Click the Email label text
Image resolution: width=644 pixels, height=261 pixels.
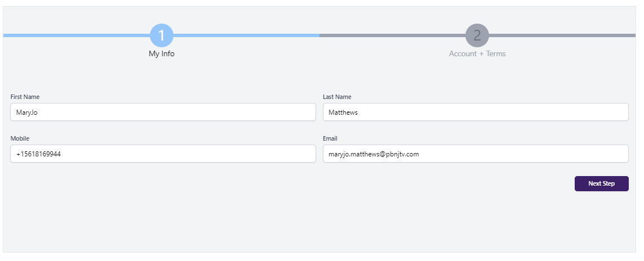tap(330, 138)
